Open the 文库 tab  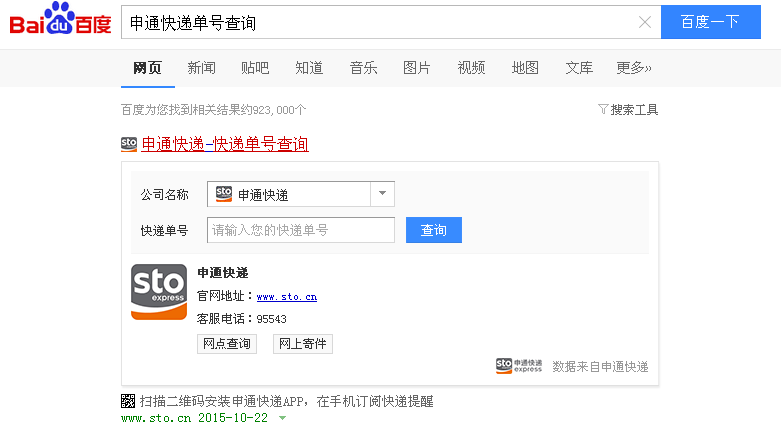coord(579,68)
